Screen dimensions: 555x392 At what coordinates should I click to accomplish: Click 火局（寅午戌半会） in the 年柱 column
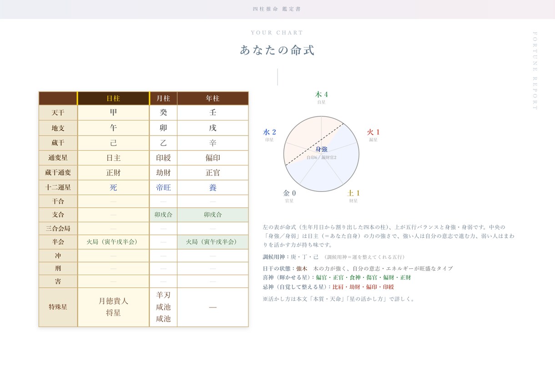[212, 242]
